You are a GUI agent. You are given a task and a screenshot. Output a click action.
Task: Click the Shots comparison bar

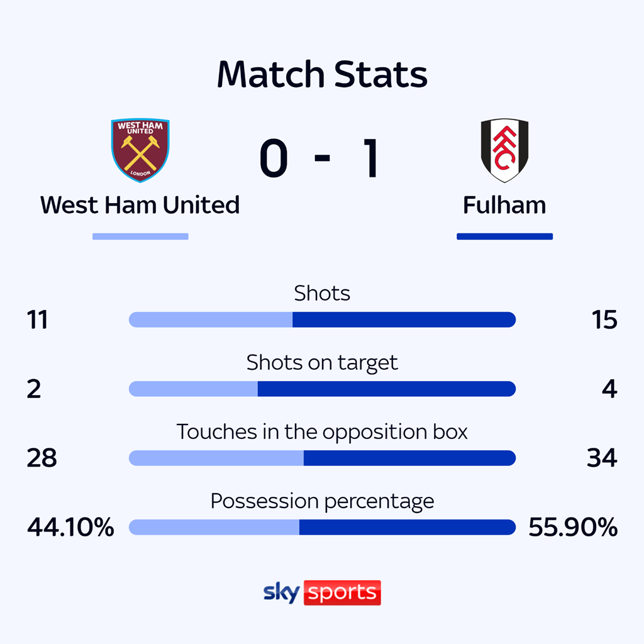click(x=322, y=319)
